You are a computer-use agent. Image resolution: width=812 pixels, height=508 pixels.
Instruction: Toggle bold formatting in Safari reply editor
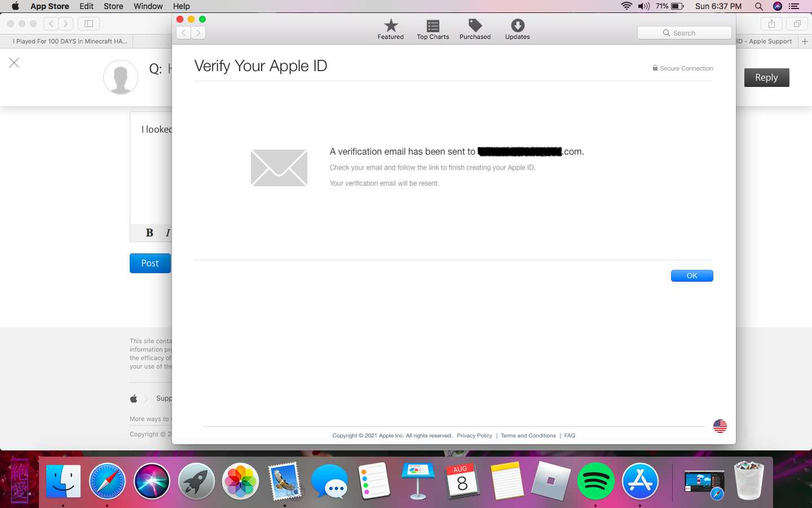click(149, 233)
